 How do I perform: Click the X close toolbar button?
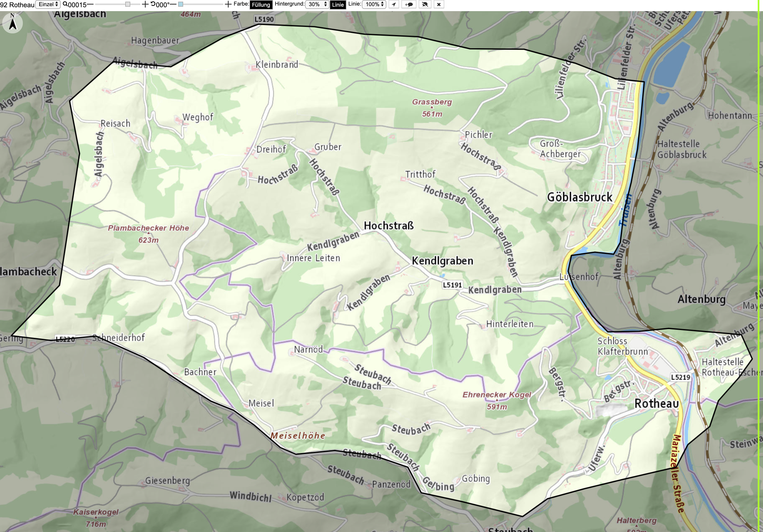click(x=439, y=4)
